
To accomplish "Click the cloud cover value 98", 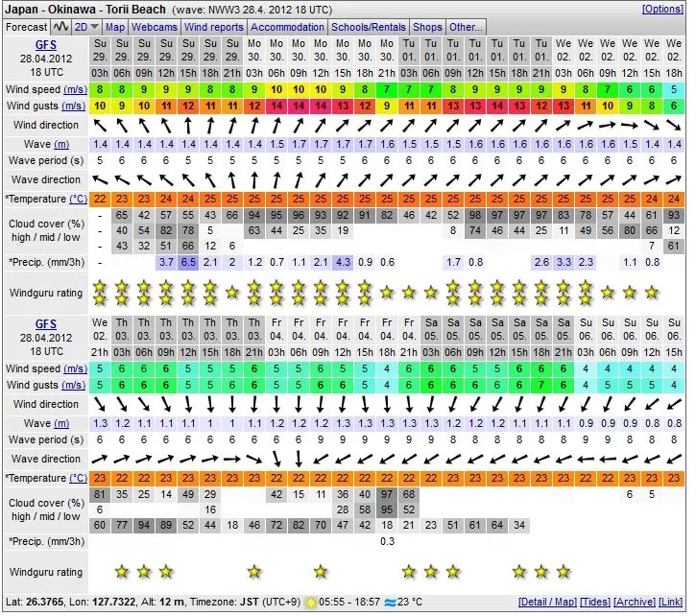I will pos(475,215).
